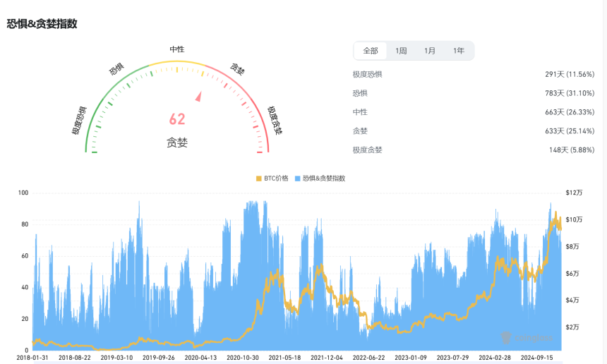Click the blue 恐惧&贪婪指数 legend swatch

pos(297,178)
